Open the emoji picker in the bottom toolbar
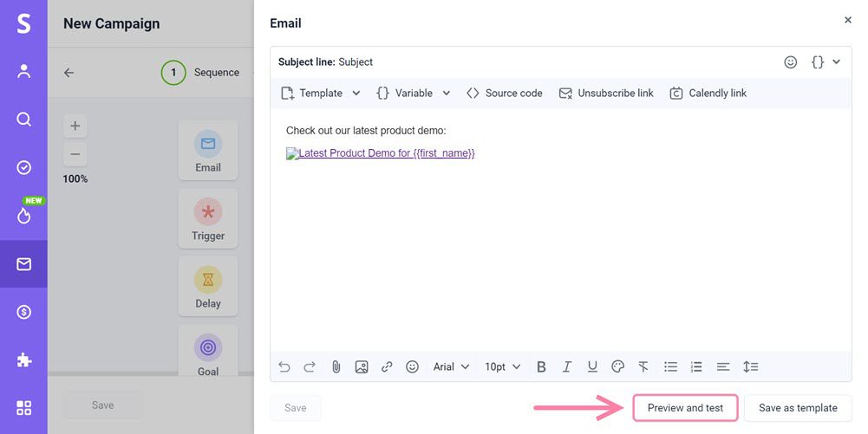 pyautogui.click(x=412, y=366)
